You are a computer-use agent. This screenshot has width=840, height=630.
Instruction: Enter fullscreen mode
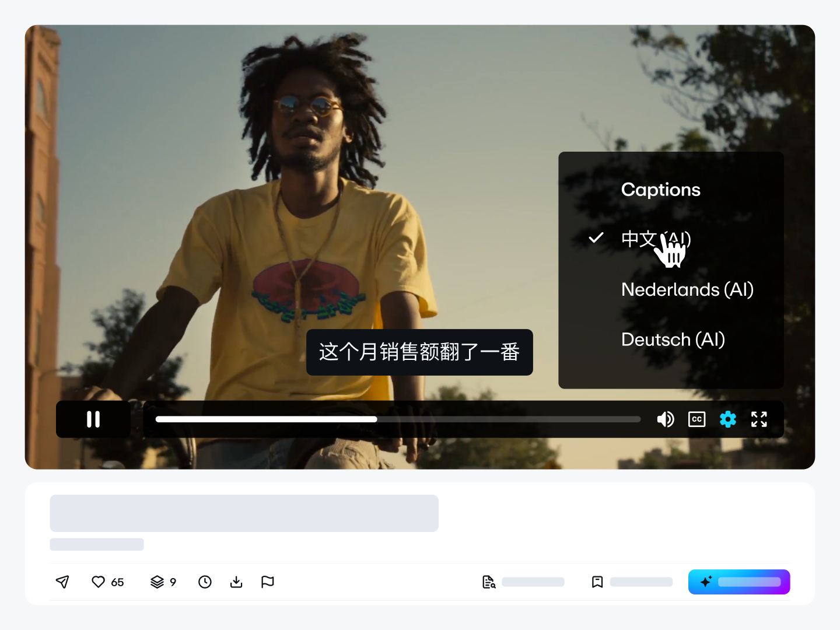(759, 419)
